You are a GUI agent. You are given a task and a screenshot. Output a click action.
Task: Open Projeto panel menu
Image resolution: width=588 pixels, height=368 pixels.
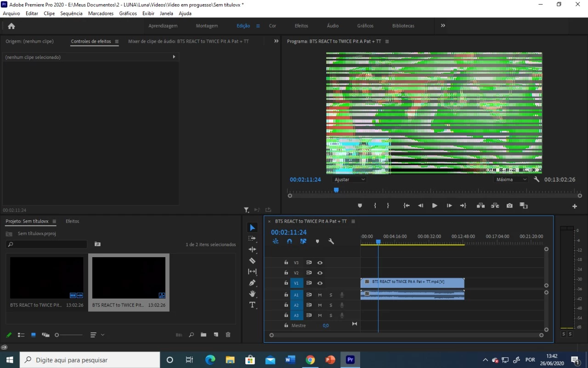pyautogui.click(x=54, y=221)
